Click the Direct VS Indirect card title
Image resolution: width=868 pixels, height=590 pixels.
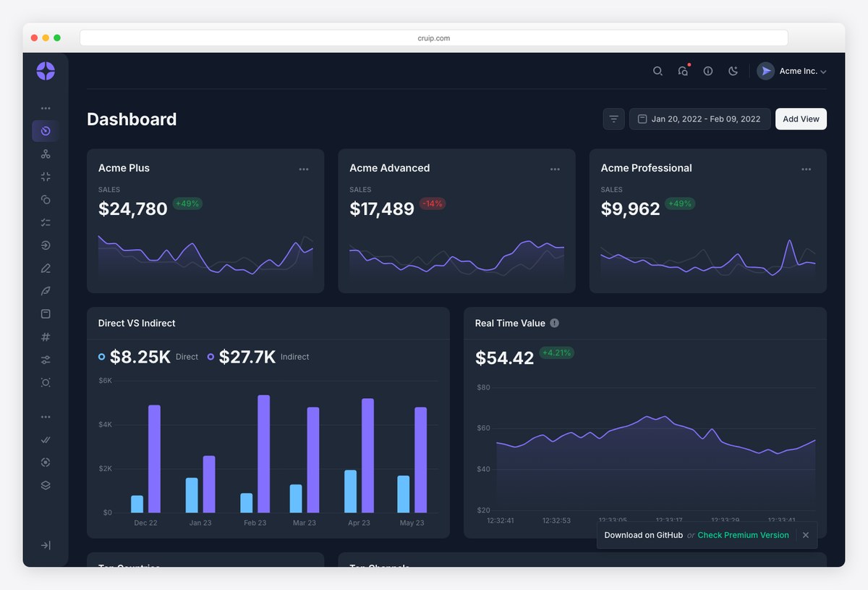pos(137,323)
